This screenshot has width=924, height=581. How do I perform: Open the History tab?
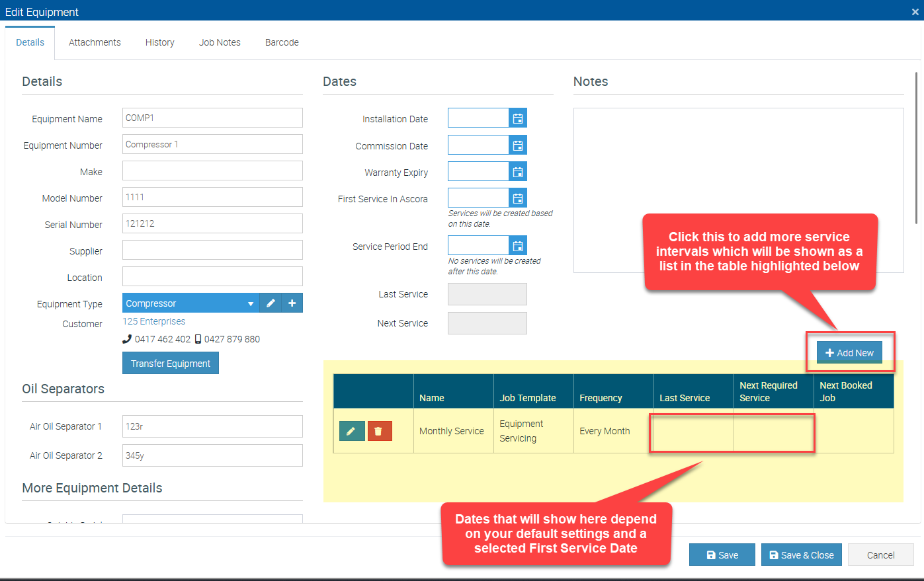coord(160,42)
